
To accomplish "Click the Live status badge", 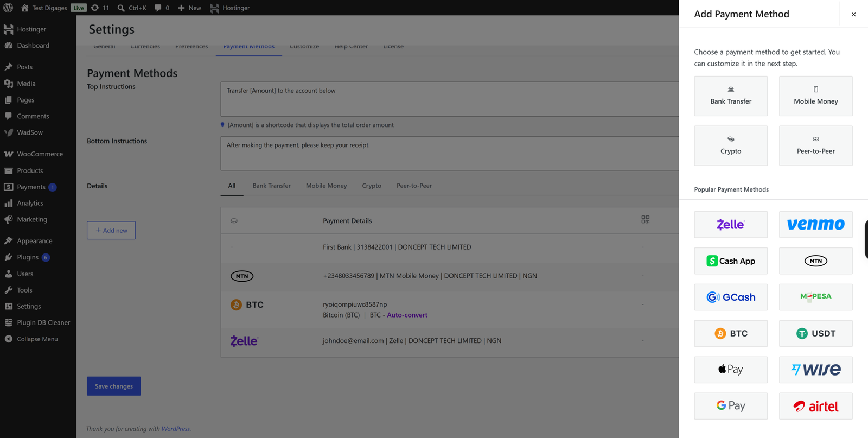I will [x=79, y=8].
